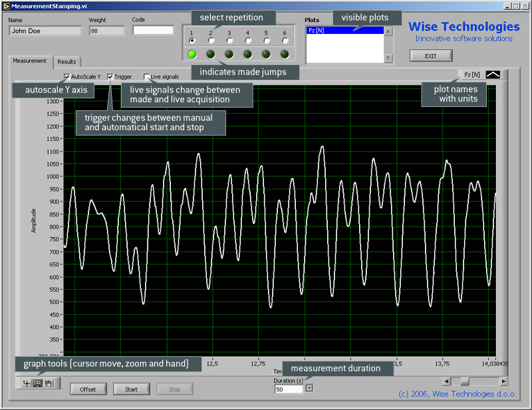Click graph horizontal scrollbar left arrow

(446, 381)
